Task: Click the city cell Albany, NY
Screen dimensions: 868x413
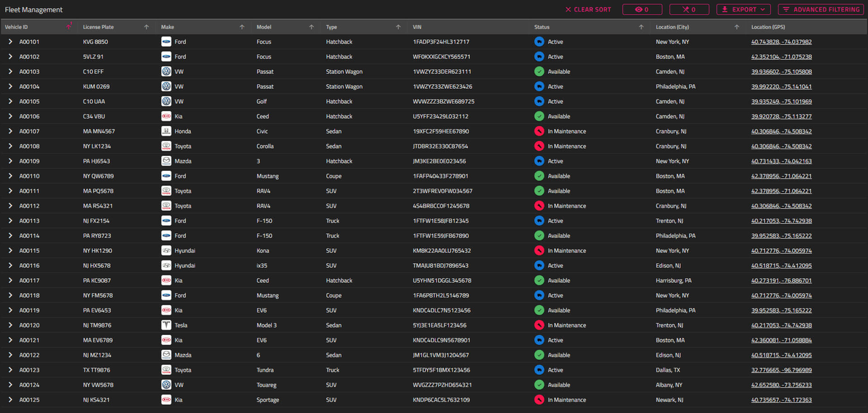Action: click(x=669, y=385)
